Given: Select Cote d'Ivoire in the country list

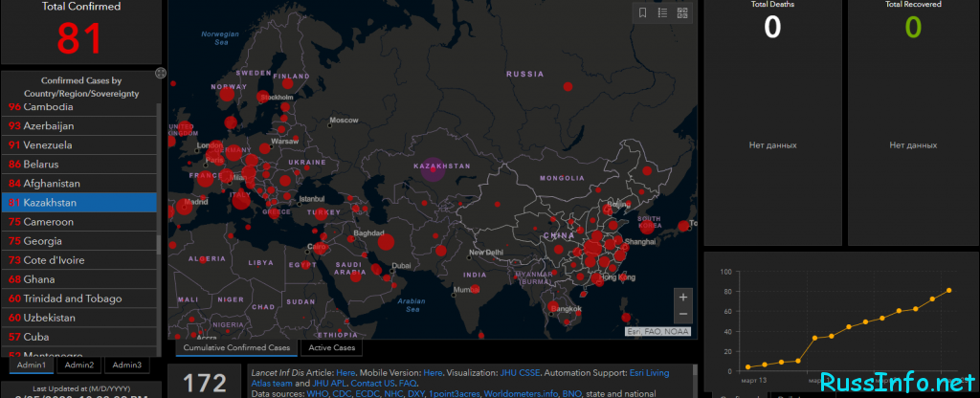Looking at the screenshot, I should 78,260.
